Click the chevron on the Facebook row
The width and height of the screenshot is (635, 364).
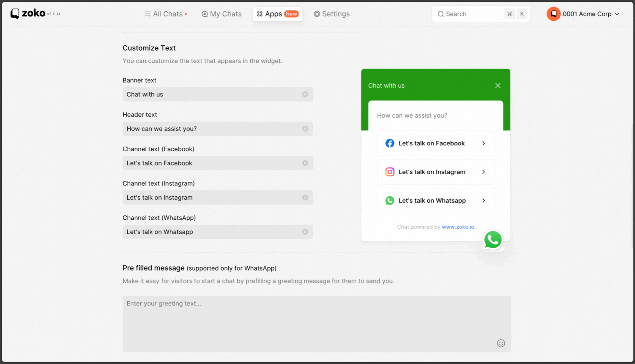click(x=483, y=143)
